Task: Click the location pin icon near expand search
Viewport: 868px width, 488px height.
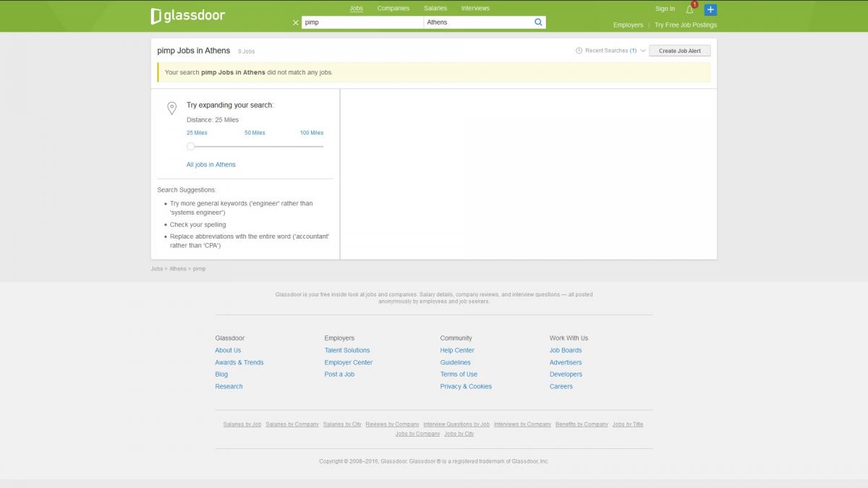Action: 171,108
